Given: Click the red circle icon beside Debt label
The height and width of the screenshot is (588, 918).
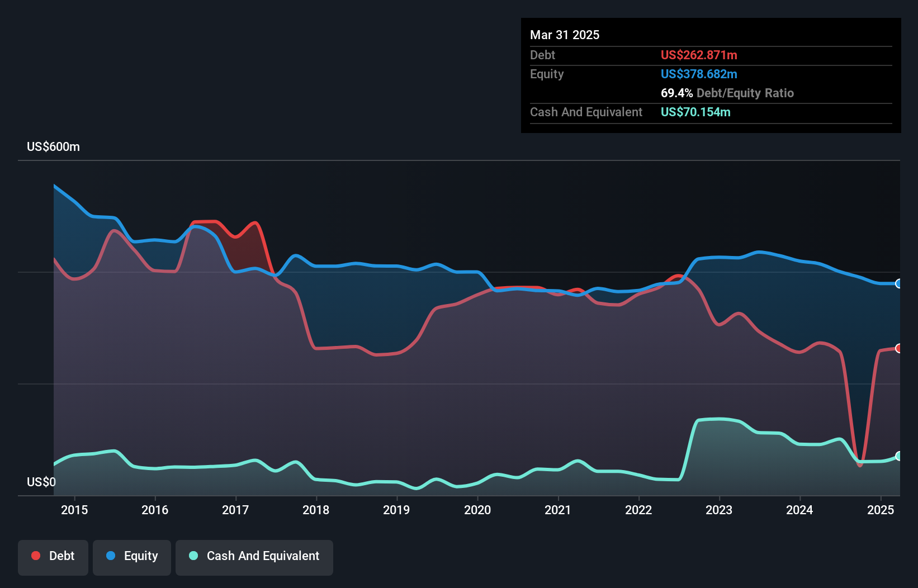Looking at the screenshot, I should pyautogui.click(x=35, y=556).
